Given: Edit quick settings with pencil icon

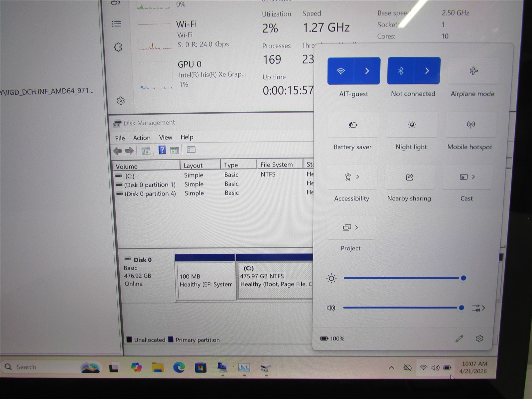Looking at the screenshot, I should coord(459,338).
